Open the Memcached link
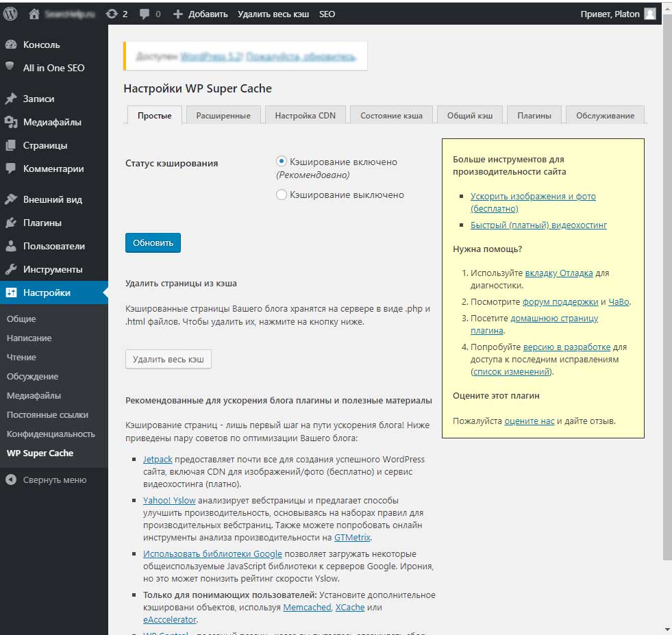The image size is (672, 635). tap(308, 607)
